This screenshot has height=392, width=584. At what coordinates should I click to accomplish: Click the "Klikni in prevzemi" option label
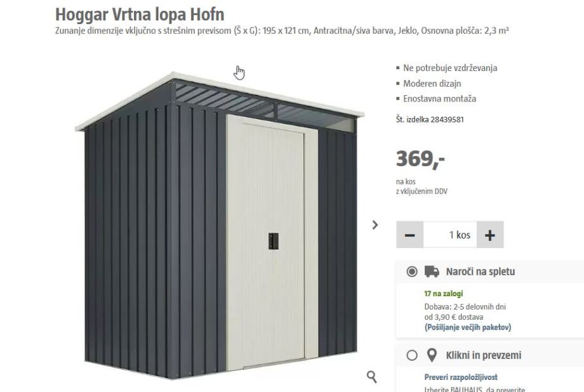pos(484,355)
